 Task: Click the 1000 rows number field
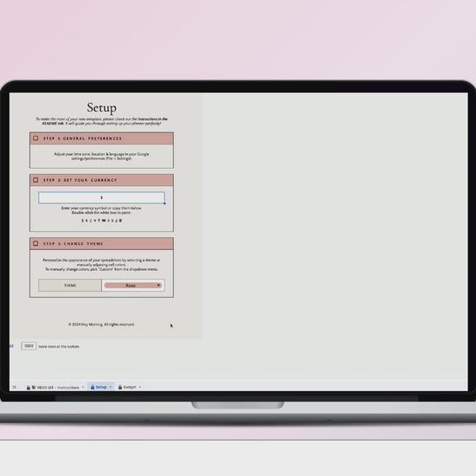(x=29, y=346)
